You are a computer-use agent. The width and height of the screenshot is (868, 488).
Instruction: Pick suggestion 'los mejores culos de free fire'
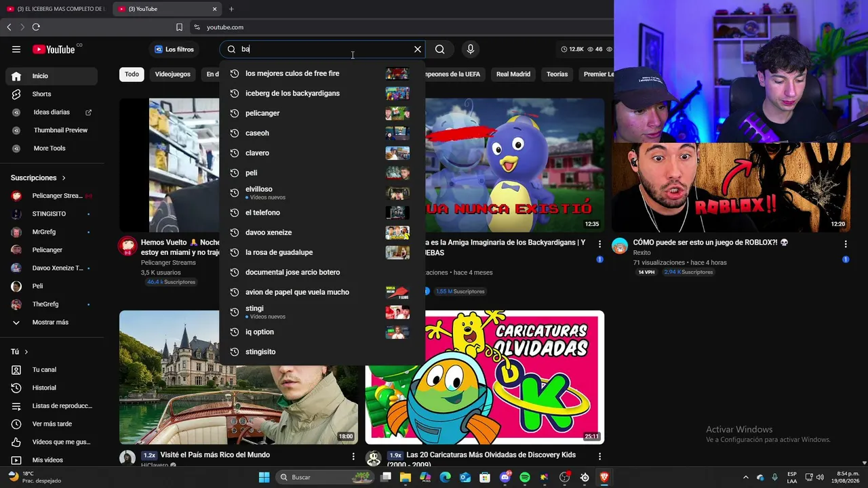[322, 73]
